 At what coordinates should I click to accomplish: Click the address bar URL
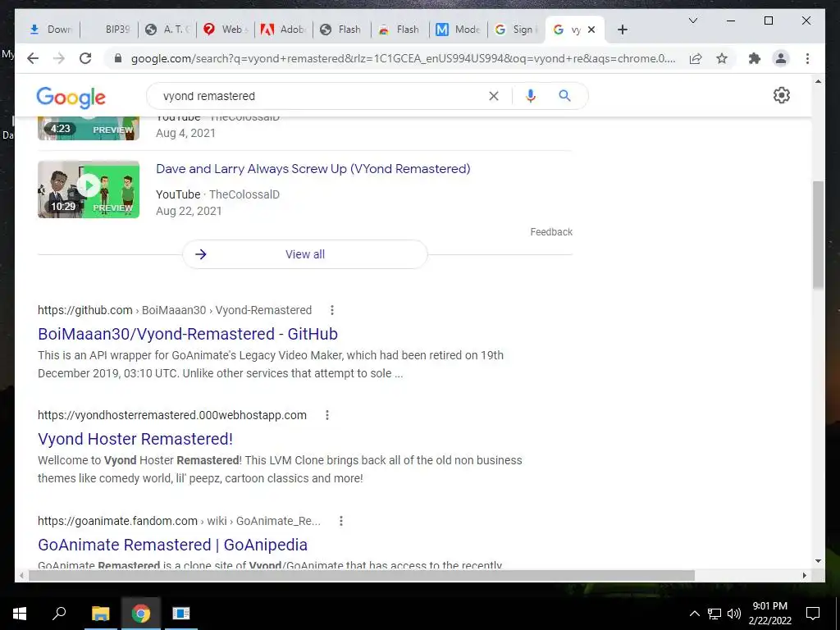(x=403, y=58)
